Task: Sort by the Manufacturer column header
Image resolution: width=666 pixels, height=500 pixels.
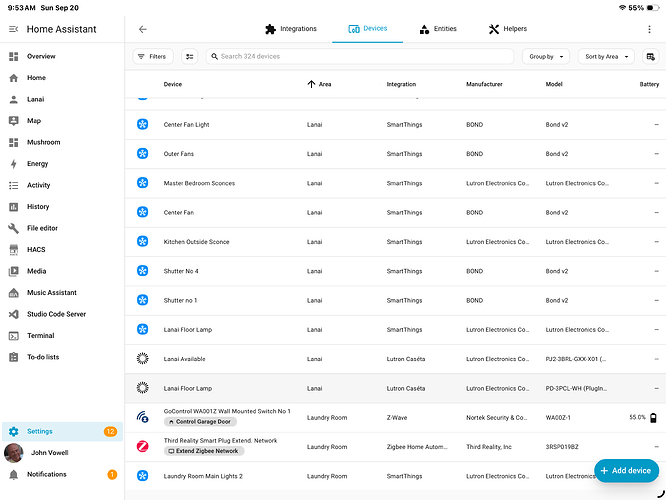Action: coord(484,84)
